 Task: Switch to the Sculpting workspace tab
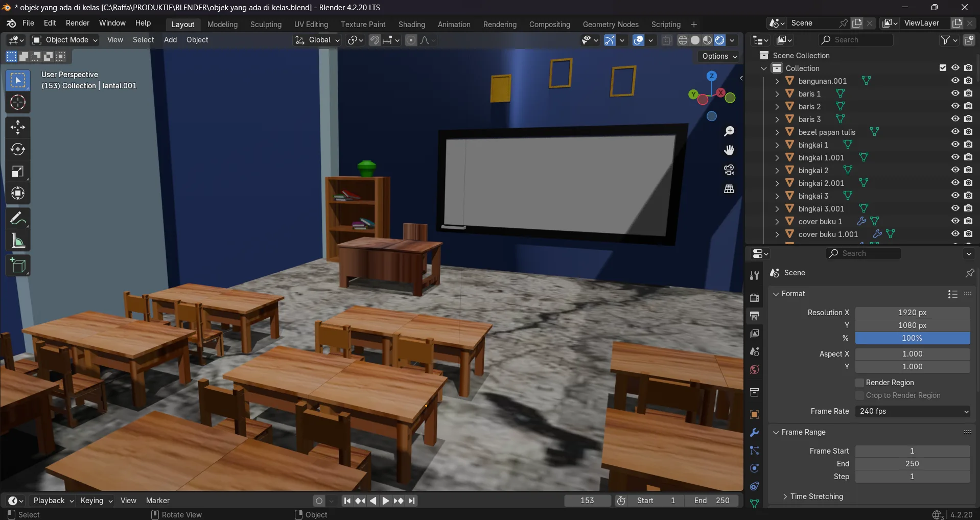pyautogui.click(x=266, y=25)
